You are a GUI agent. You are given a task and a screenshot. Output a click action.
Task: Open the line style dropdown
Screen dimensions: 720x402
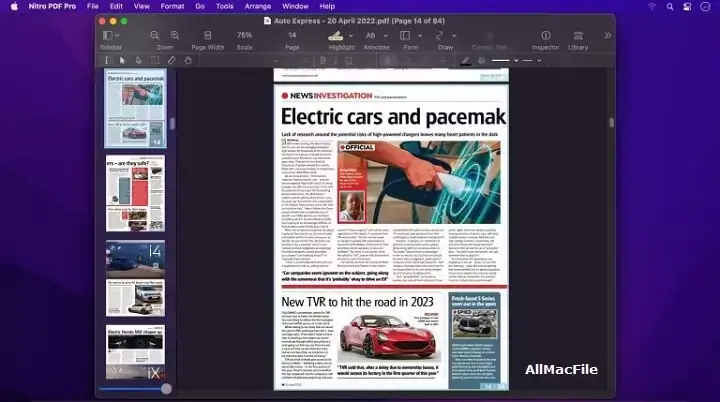click(x=539, y=60)
